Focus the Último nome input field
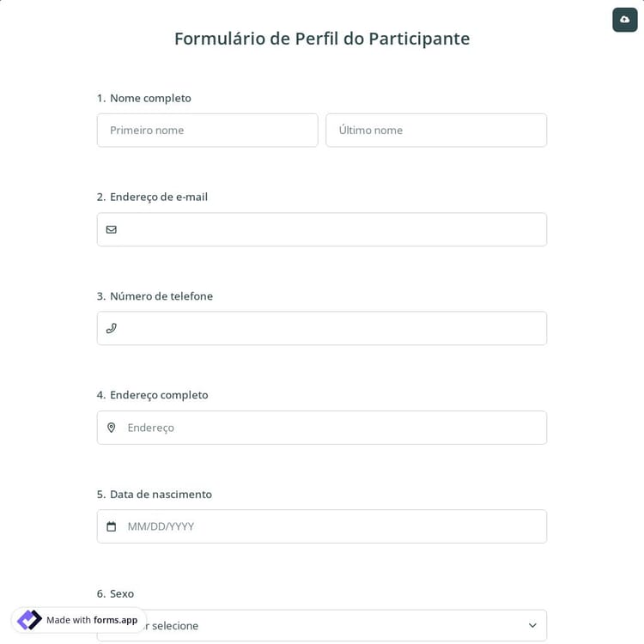The width and height of the screenshot is (644, 644). [x=435, y=131]
